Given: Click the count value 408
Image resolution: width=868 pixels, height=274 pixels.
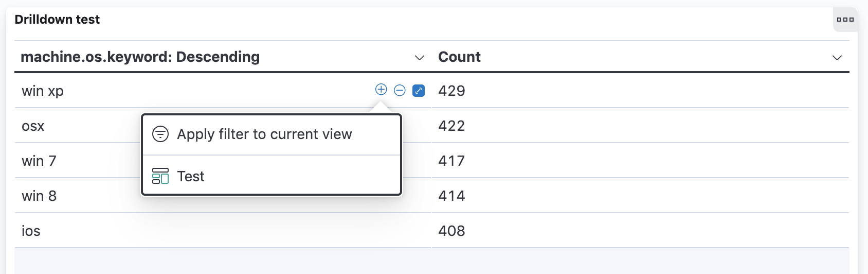Looking at the screenshot, I should (451, 231).
